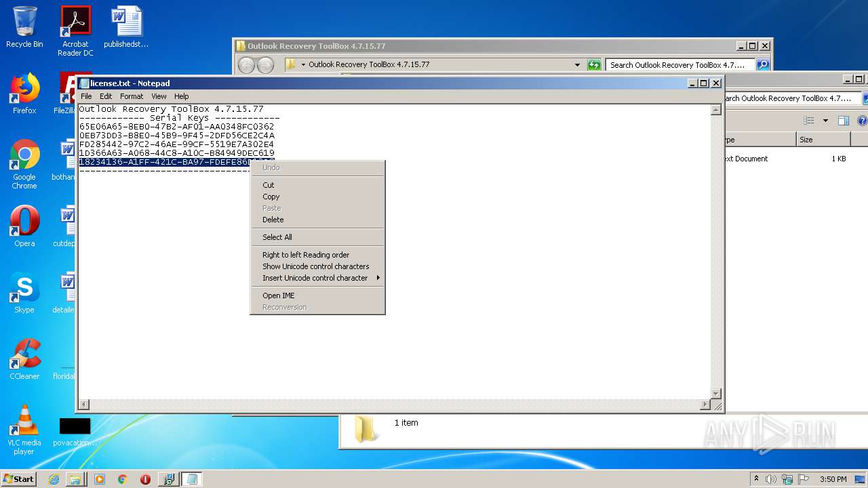Screen dimensions: 868x488
Task: Click the Text Document type cell
Action: 747,159
